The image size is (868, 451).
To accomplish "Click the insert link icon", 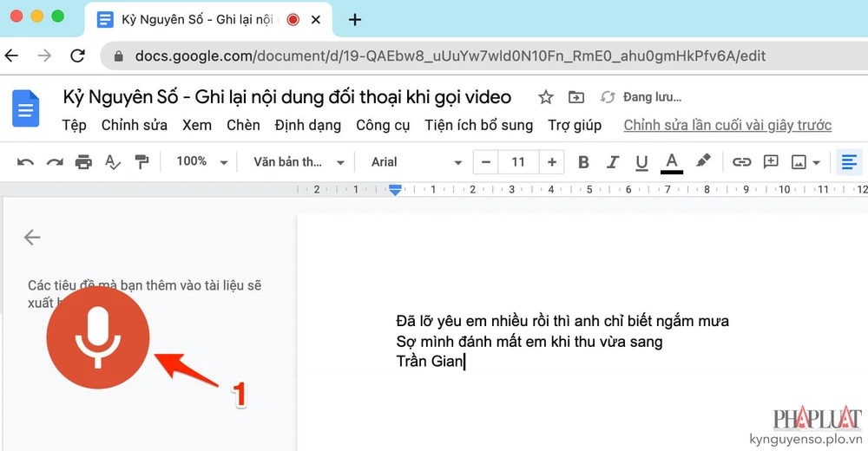I will 741,162.
